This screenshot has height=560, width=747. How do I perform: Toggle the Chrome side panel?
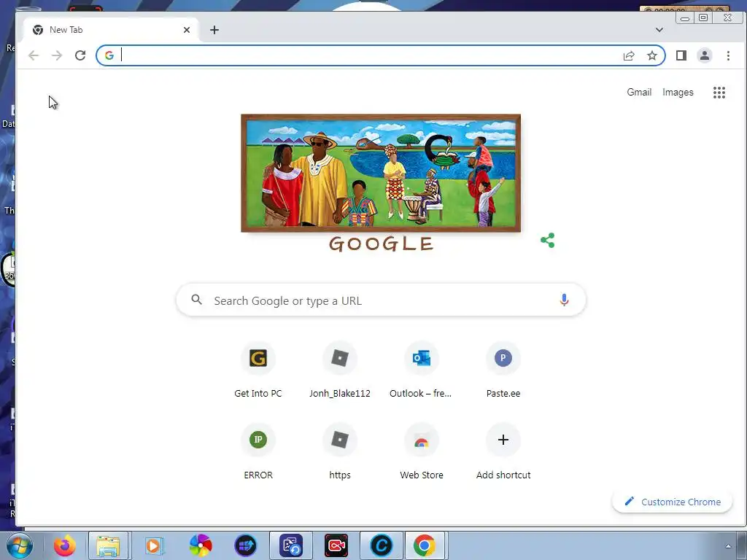click(681, 55)
